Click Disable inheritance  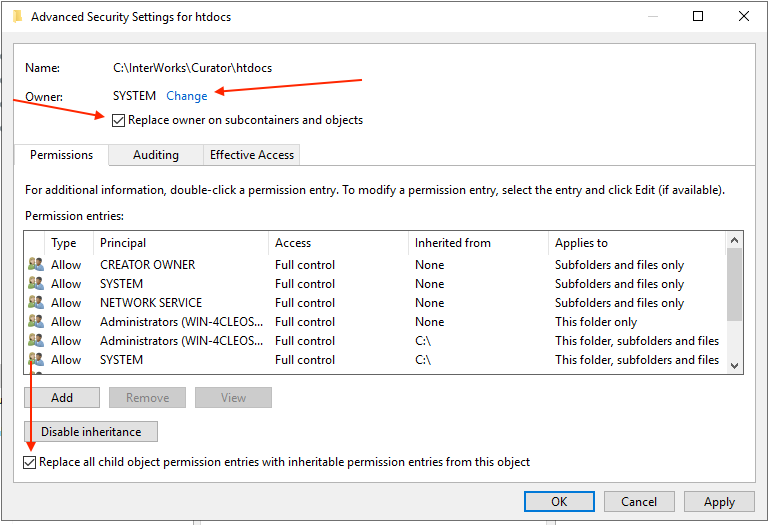pos(91,432)
